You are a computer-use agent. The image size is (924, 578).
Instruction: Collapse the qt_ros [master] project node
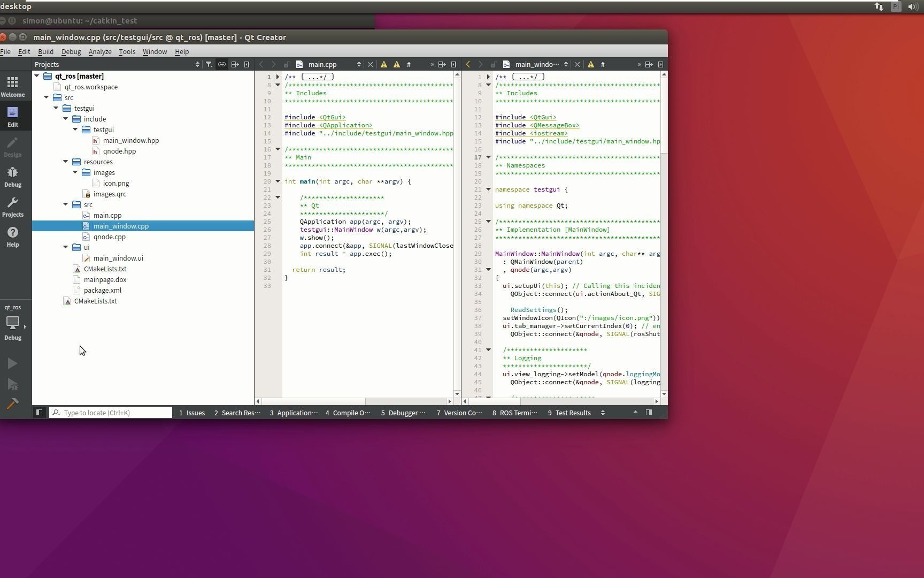(x=37, y=76)
